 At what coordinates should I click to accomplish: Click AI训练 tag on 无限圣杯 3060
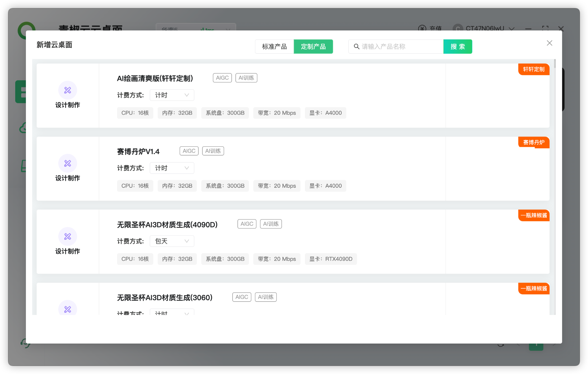266,297
